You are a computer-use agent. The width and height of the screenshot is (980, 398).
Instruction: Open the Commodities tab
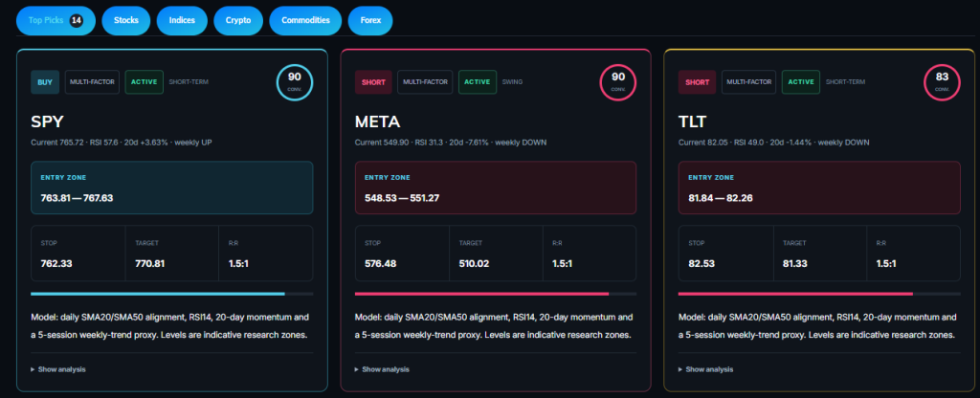(x=305, y=21)
